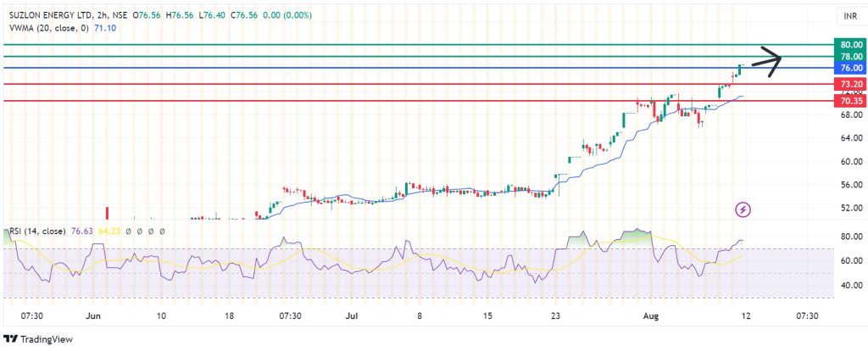868x351 pixels.
Task: Select the 80.00 green price level label
Action: click(851, 44)
